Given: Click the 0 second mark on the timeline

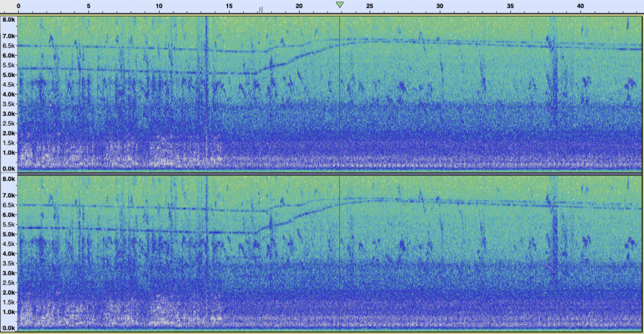Looking at the screenshot, I should (19, 6).
